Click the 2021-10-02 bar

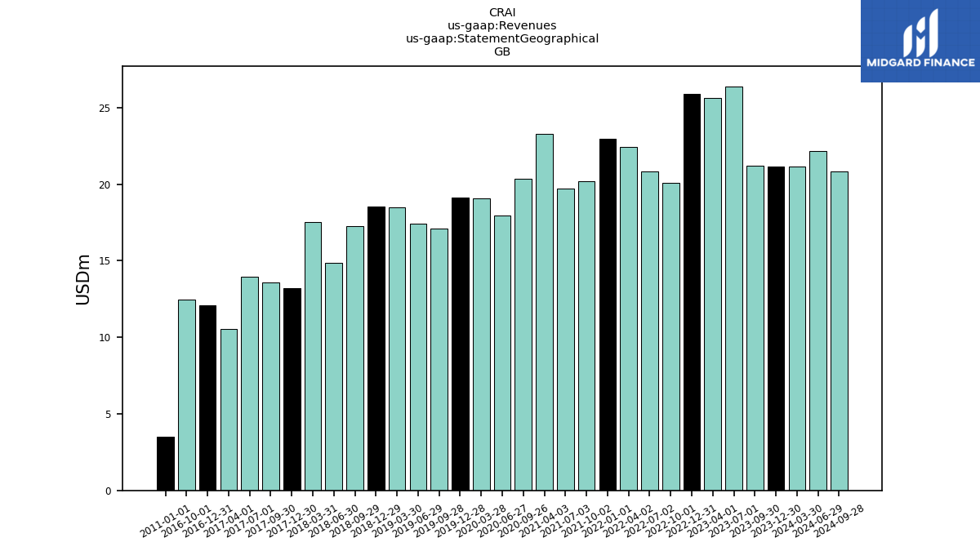586,336
